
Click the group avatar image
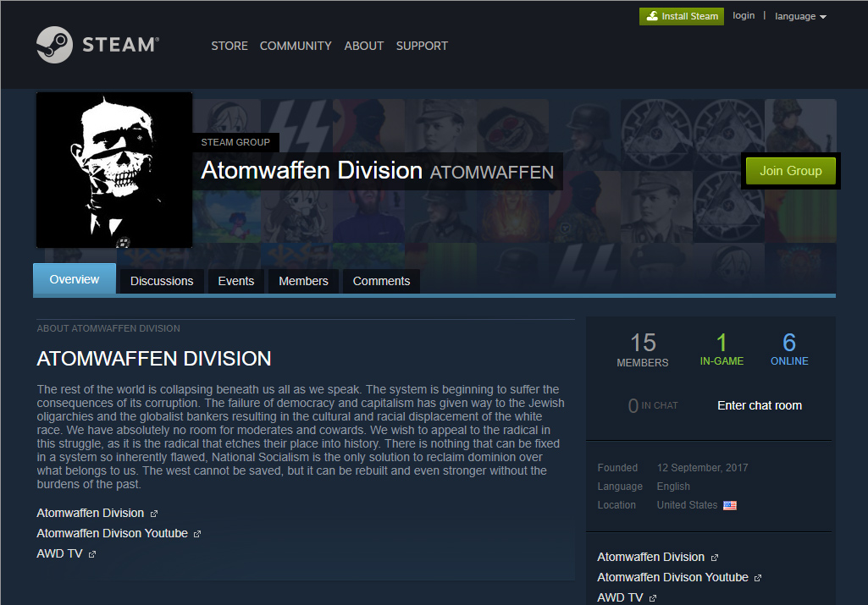coord(114,169)
